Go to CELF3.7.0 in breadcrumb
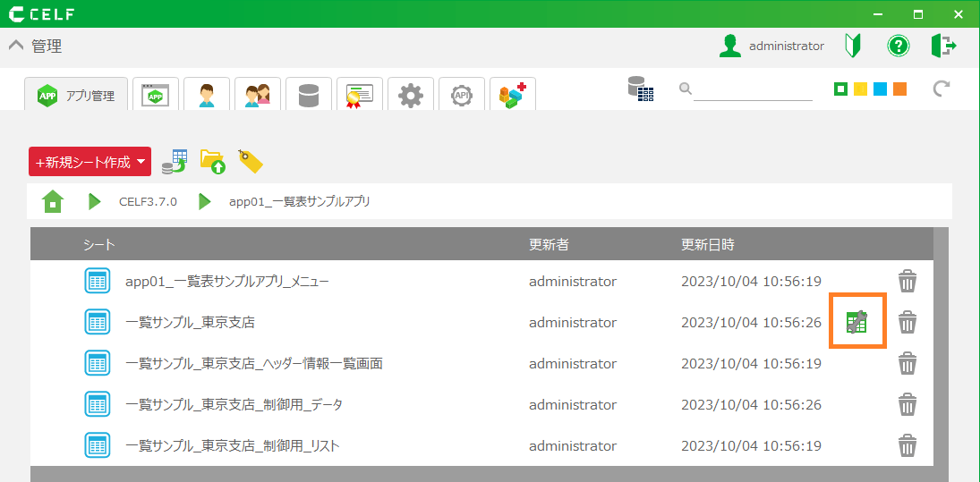Viewport: 980px width, 482px height. click(148, 201)
